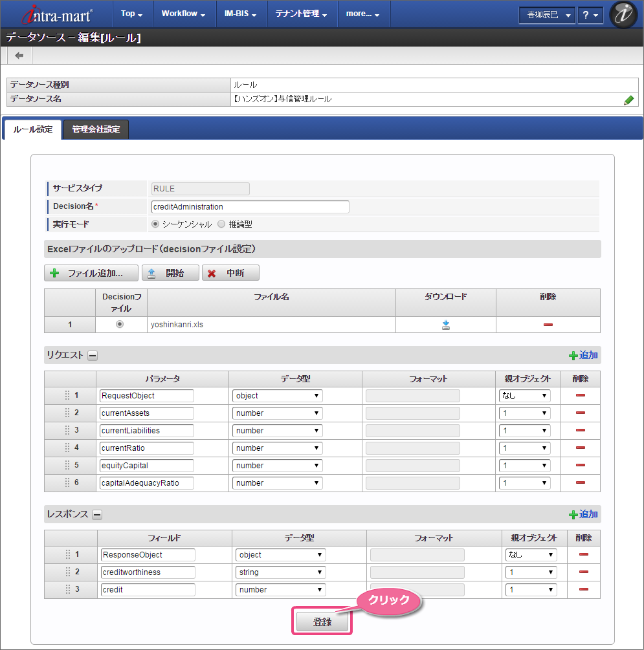Delete currentRatio parameter row

580,448
